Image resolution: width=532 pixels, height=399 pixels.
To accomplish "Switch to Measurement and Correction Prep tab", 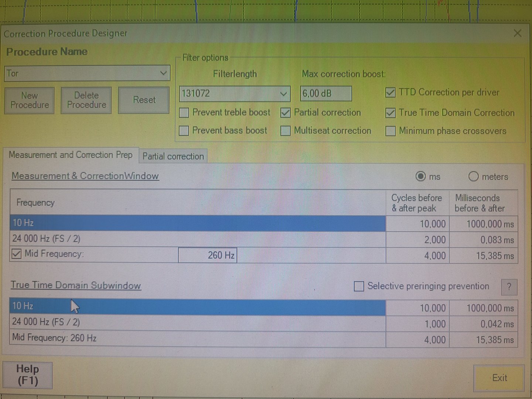I will (71, 155).
